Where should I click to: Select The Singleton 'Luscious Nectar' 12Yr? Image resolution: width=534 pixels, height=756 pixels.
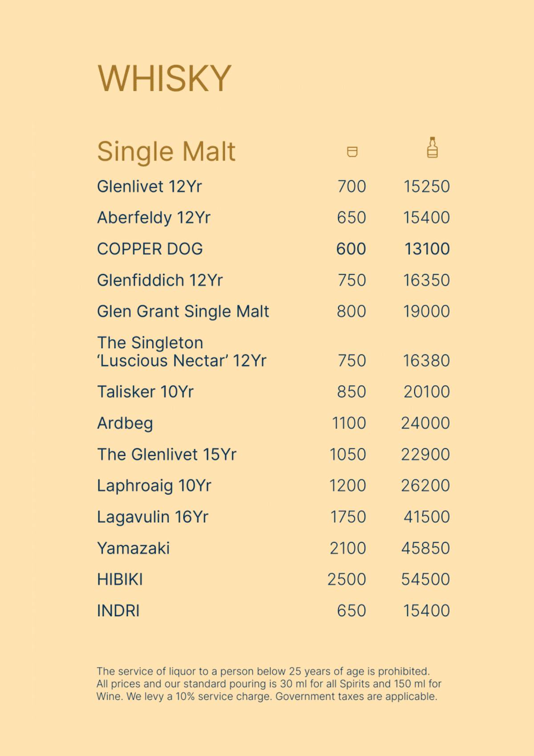[x=181, y=352]
